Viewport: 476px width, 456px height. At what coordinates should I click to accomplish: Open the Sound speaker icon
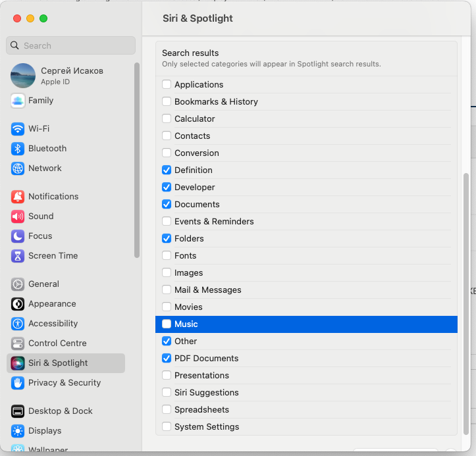(x=18, y=216)
